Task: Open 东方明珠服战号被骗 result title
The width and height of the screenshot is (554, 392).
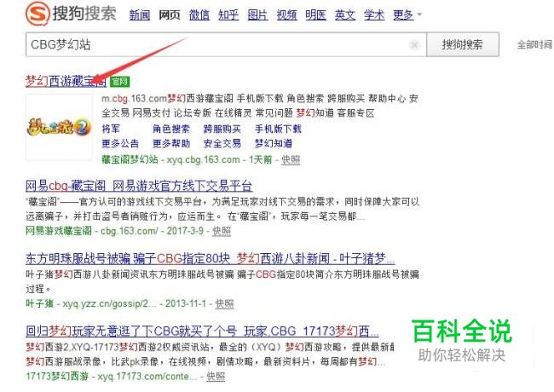Action: [210, 259]
